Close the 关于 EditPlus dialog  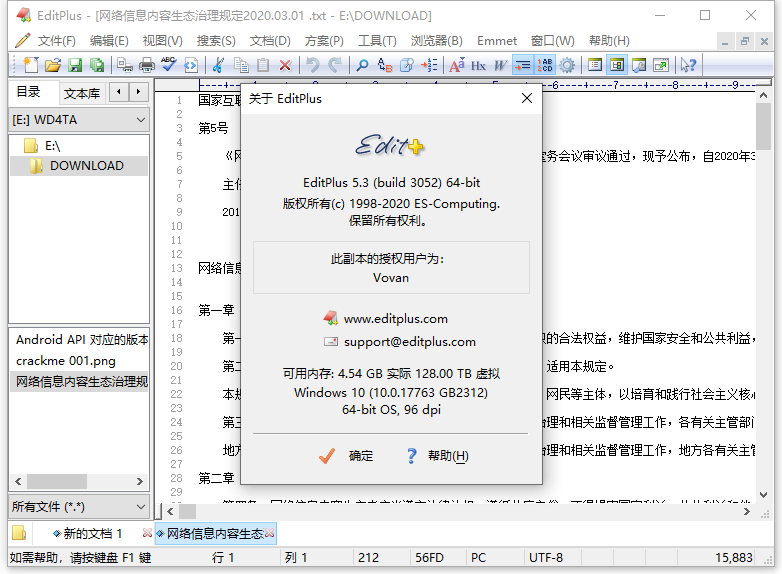coord(527,99)
